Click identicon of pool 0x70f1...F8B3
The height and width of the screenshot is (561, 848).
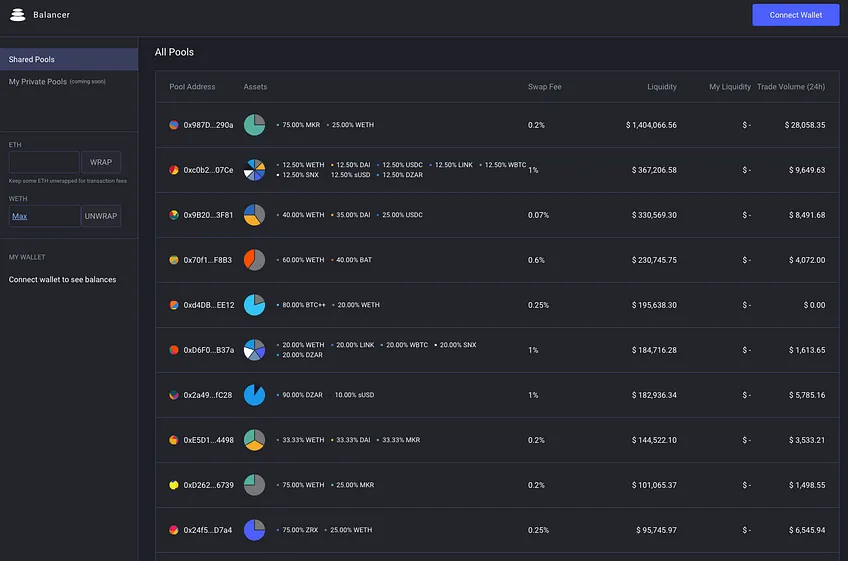tap(174, 260)
